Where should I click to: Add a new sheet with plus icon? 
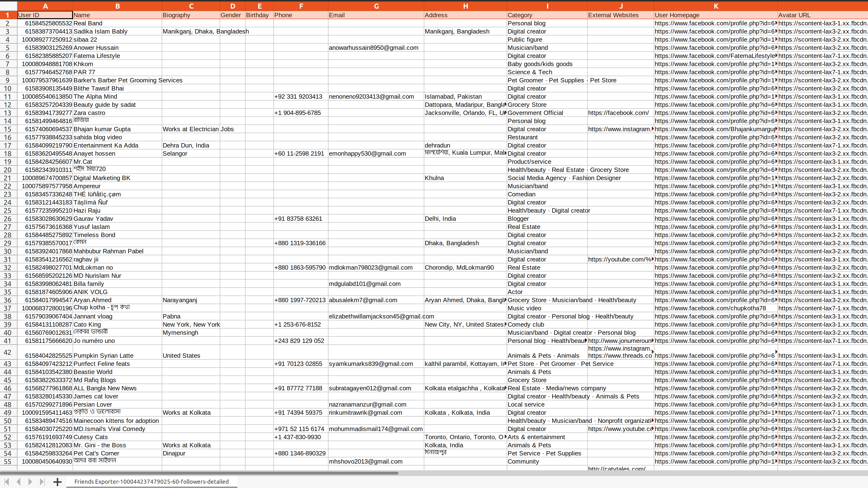click(57, 482)
